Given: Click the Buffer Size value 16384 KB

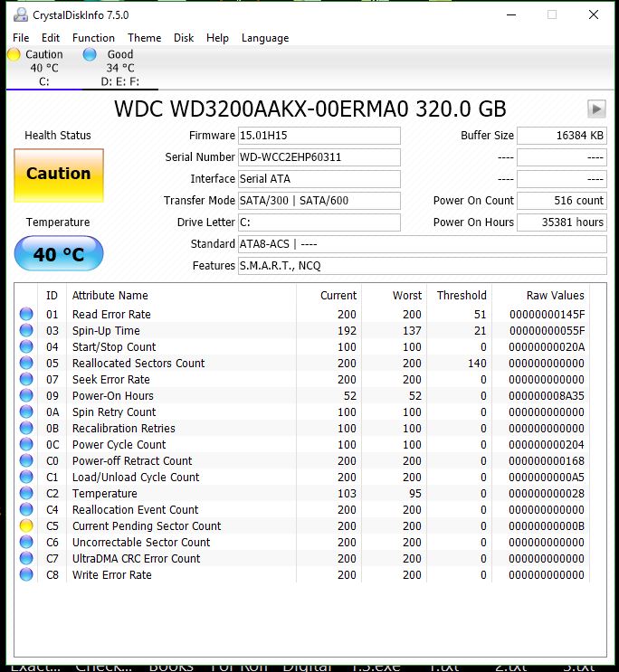Looking at the screenshot, I should tap(561, 136).
